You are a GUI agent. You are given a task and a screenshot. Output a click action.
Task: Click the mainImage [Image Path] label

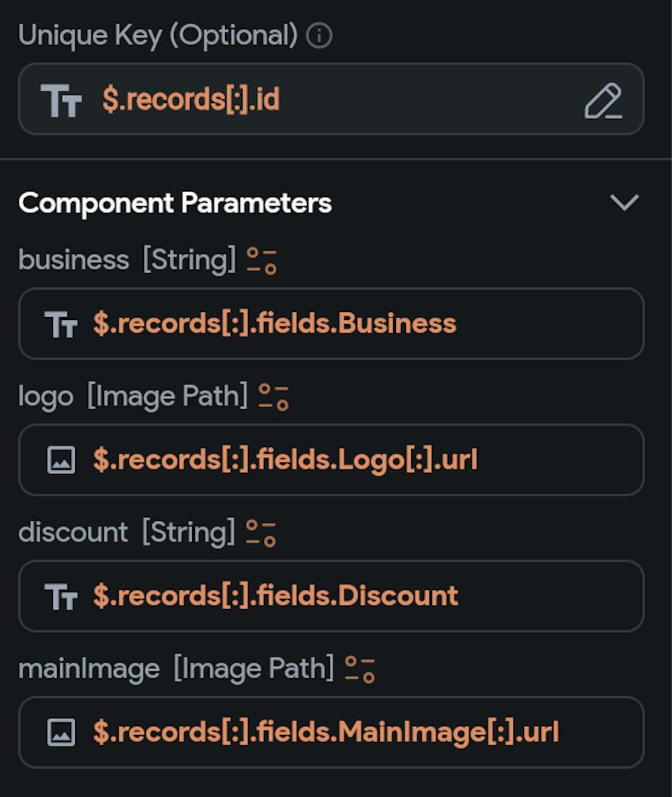coord(176,669)
